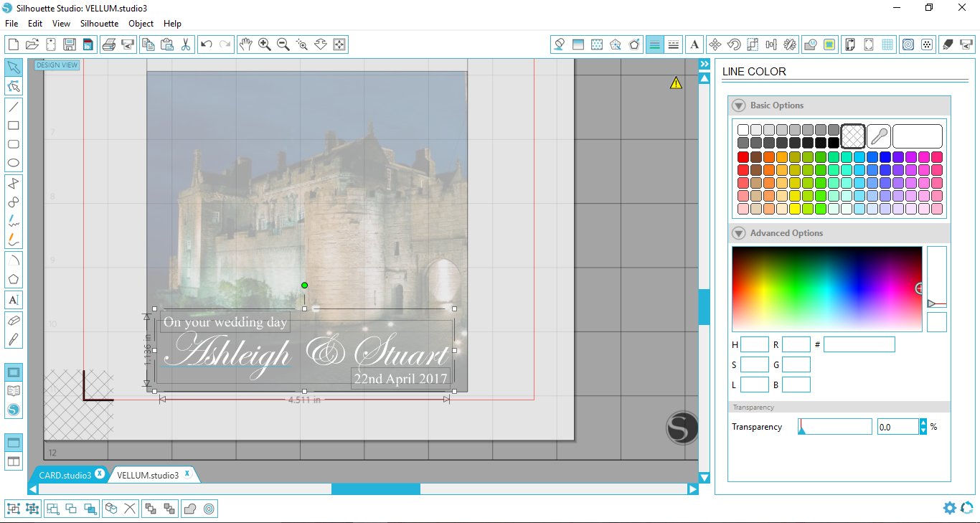Click the Cut scissors icon
Image resolution: width=980 pixels, height=523 pixels.
(186, 44)
